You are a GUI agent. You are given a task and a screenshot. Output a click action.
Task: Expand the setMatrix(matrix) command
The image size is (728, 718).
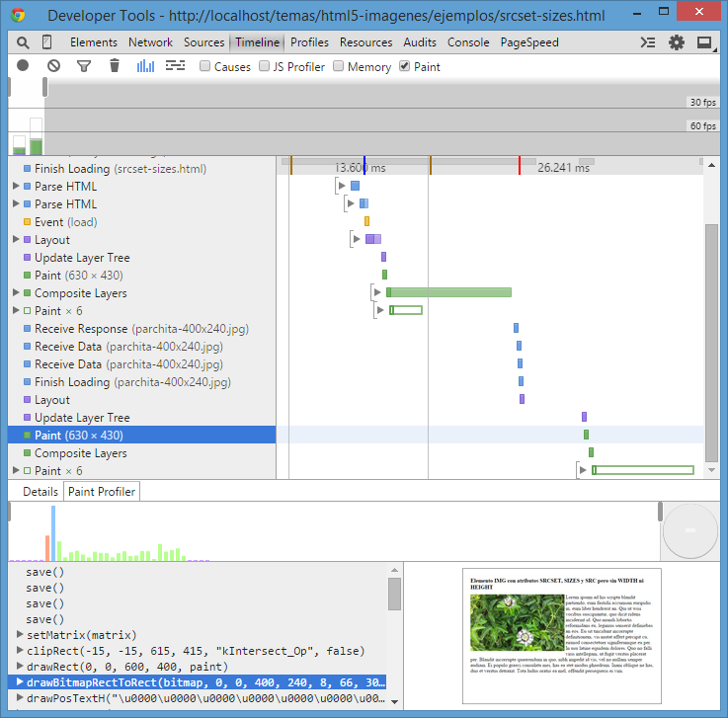click(21, 635)
